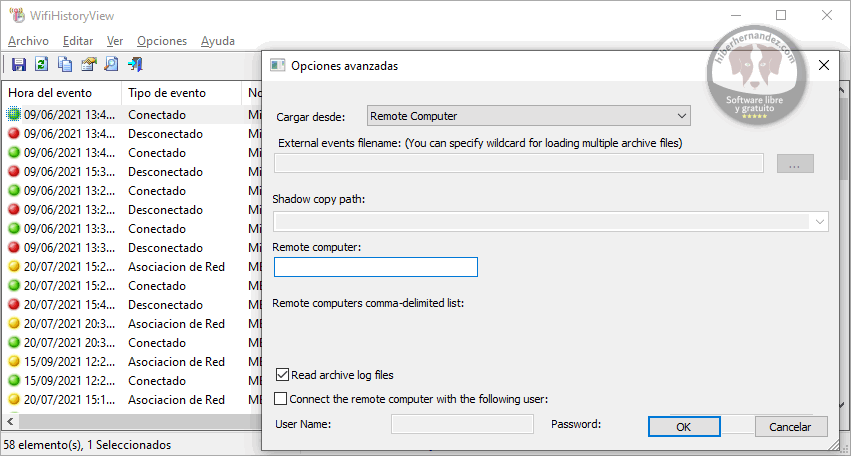Image resolution: width=851 pixels, height=456 pixels.
Task: Click the Exit toolbar icon
Action: pos(135,65)
